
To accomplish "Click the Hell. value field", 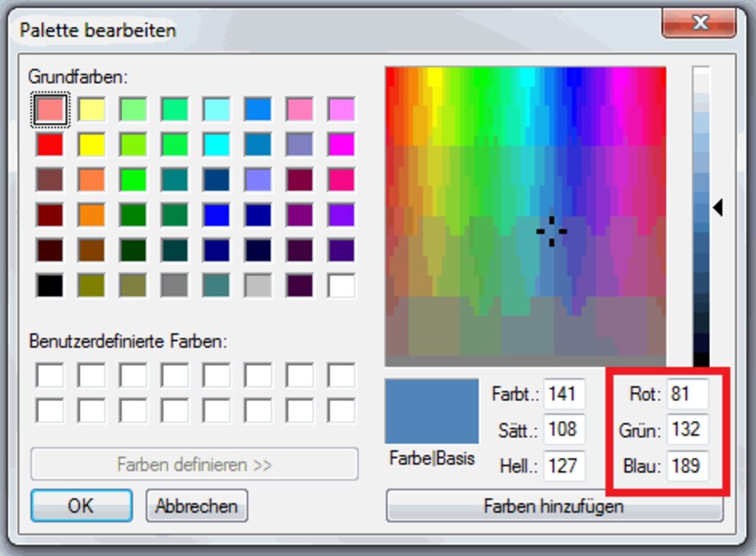I will 564,466.
